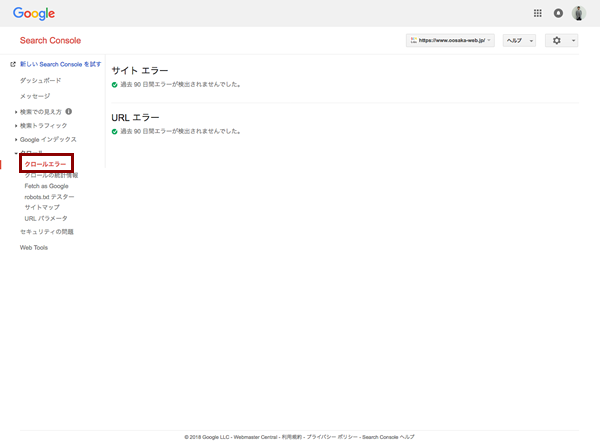Click green check icon under URL エラー
The image size is (600, 441).
(x=114, y=132)
